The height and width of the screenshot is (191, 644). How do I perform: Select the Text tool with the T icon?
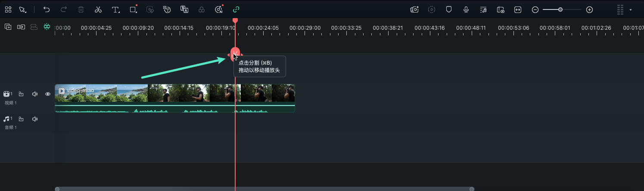click(x=115, y=9)
